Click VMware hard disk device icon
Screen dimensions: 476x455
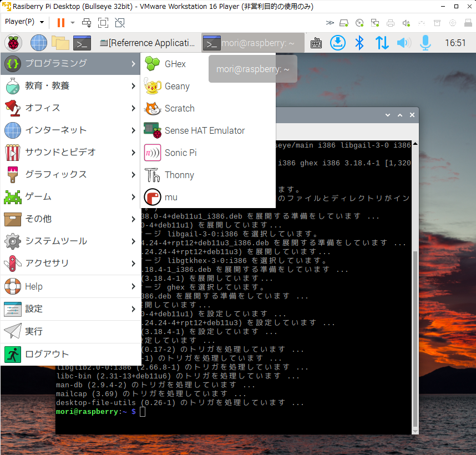pos(344,23)
